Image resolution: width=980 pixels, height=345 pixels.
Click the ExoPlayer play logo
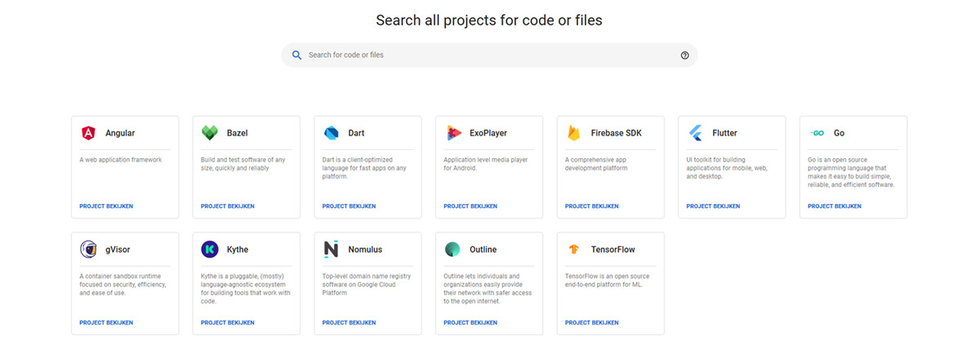point(453,133)
